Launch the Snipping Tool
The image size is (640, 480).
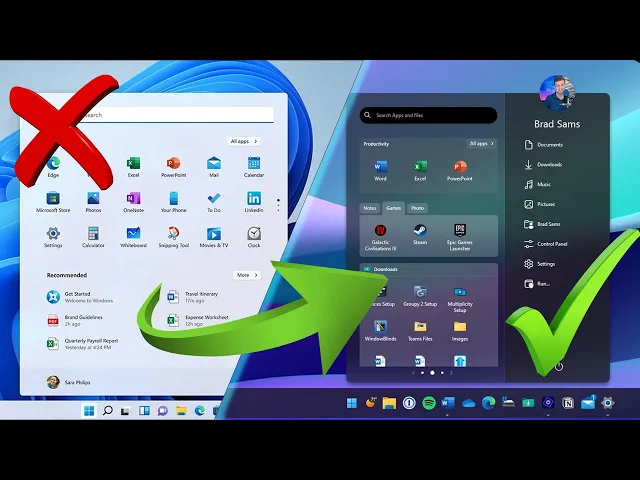173,237
